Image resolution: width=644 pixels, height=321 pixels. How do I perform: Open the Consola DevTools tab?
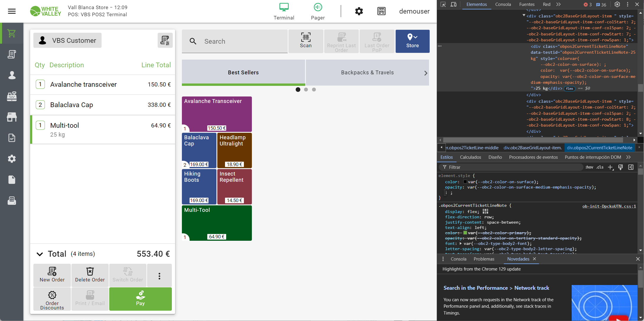click(503, 4)
